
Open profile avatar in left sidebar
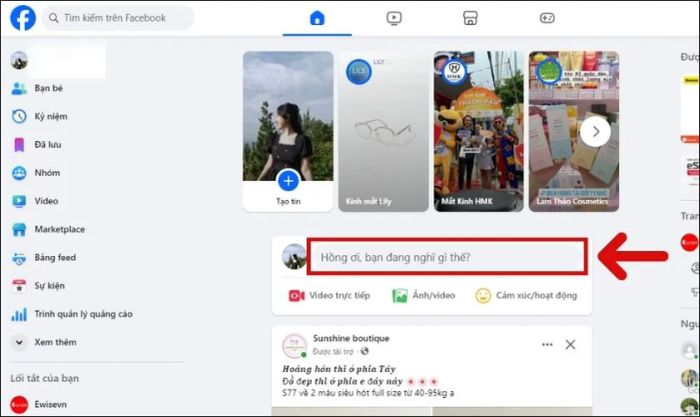coord(19,60)
